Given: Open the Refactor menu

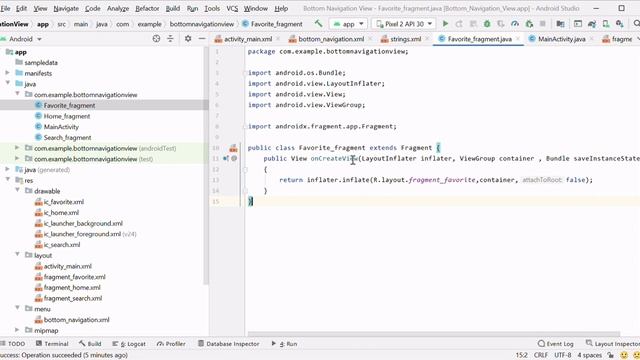Looking at the screenshot, I should tap(147, 8).
